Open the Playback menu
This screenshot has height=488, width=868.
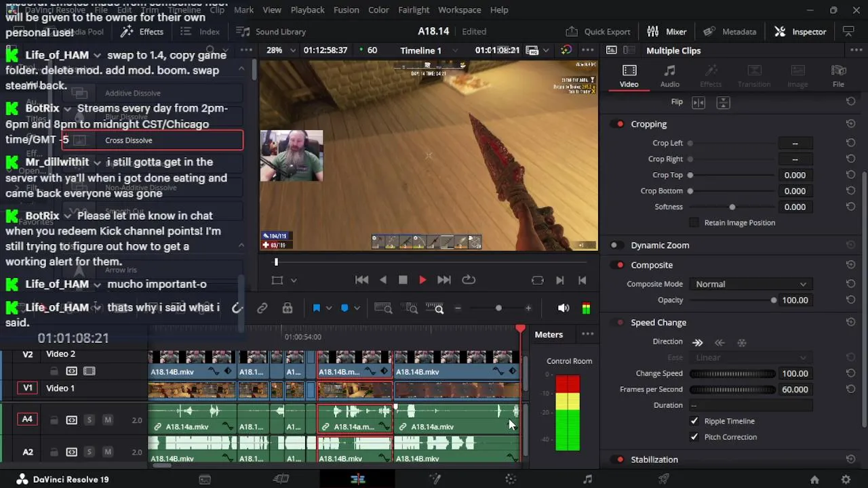(x=307, y=10)
